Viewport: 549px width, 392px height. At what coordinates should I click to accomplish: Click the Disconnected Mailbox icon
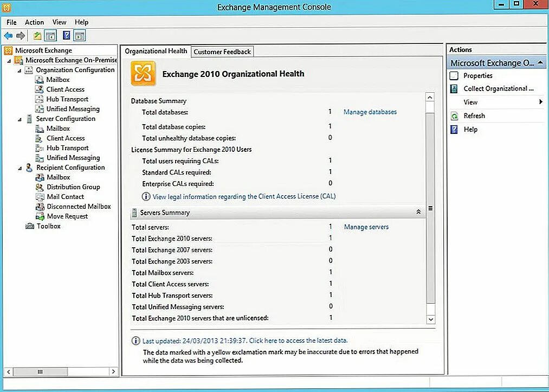coord(40,207)
